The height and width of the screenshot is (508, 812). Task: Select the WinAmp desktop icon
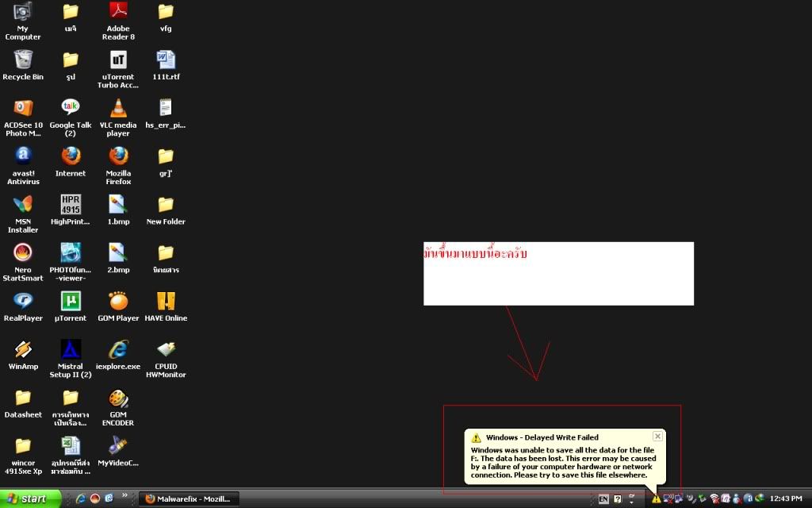click(x=23, y=350)
